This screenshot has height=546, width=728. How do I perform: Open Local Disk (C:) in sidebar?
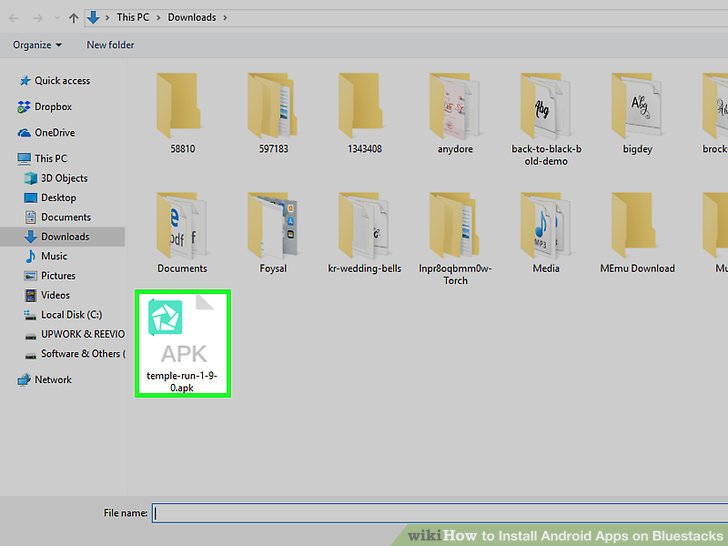coord(72,315)
